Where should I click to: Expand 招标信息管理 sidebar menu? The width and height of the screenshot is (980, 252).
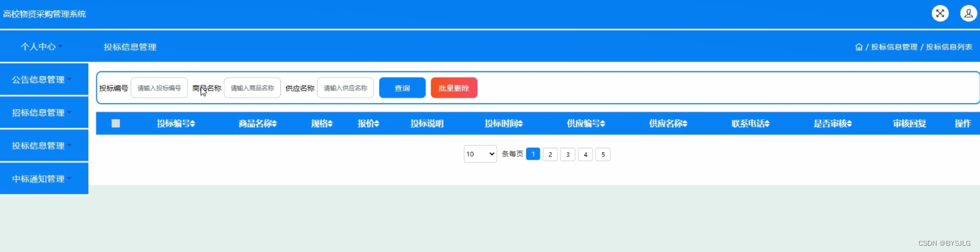click(x=44, y=112)
